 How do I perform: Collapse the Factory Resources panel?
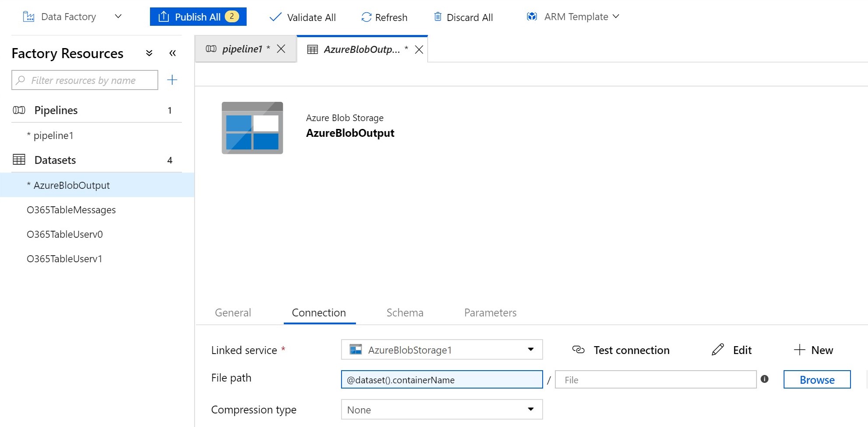172,53
